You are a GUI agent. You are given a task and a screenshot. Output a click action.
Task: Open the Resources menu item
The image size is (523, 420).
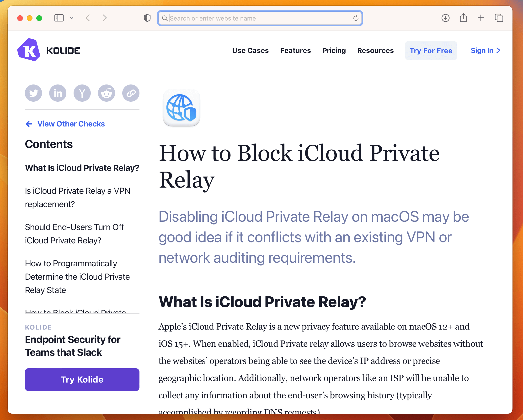point(375,51)
